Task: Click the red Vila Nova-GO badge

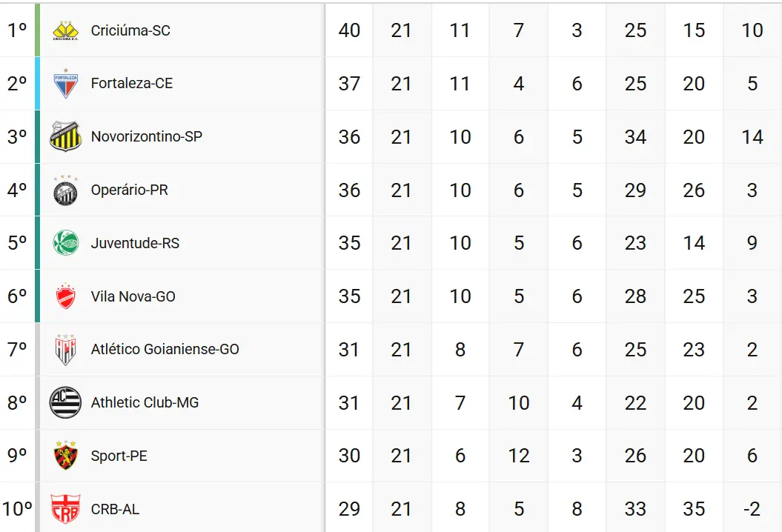Action: (x=65, y=296)
